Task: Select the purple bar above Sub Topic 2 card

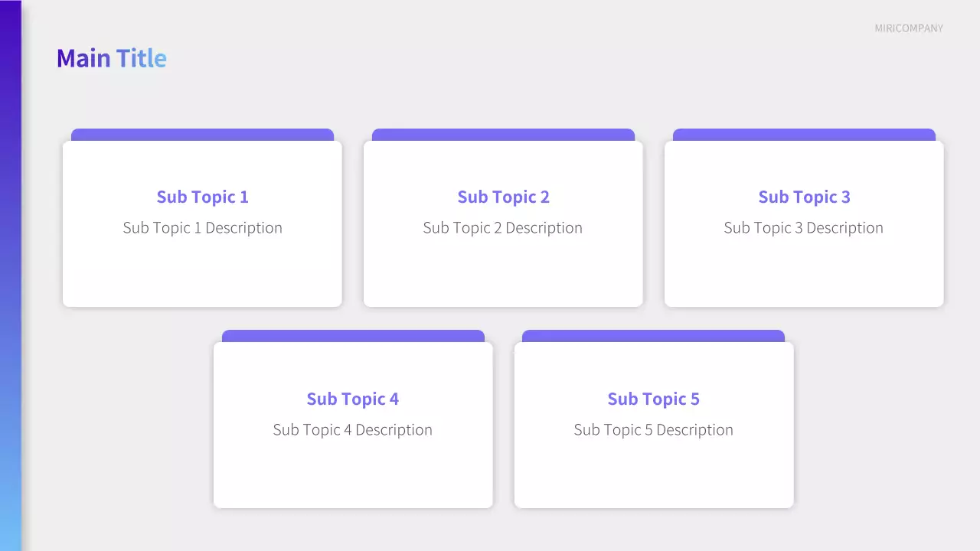Action: click(x=503, y=135)
